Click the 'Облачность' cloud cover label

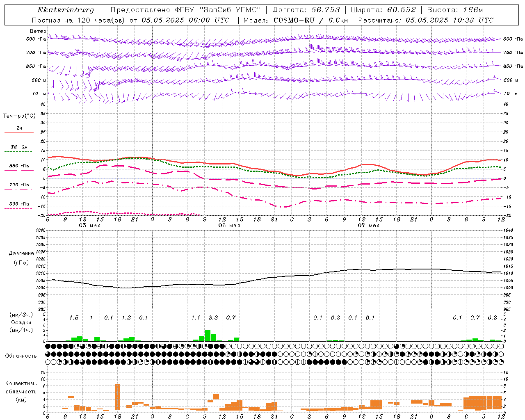(21, 356)
